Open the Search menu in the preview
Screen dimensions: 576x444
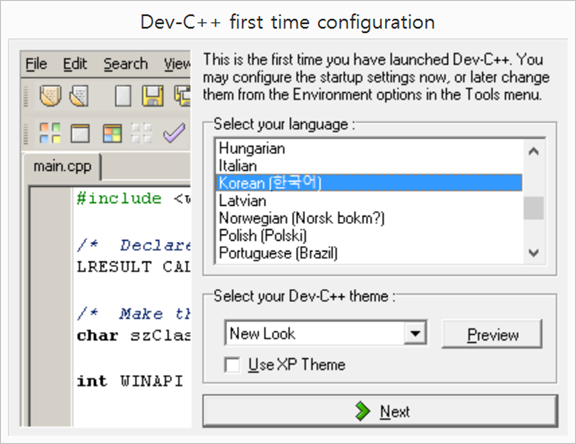(x=126, y=64)
